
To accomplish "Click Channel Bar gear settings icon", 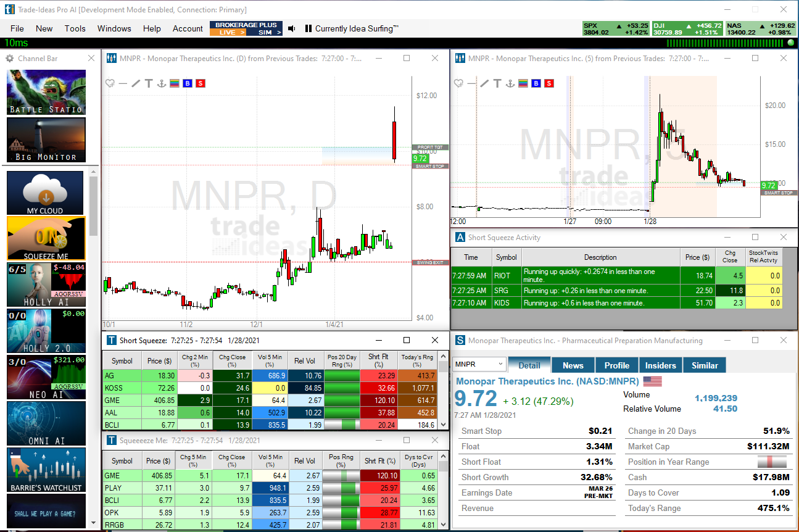I will pyautogui.click(x=10, y=58).
